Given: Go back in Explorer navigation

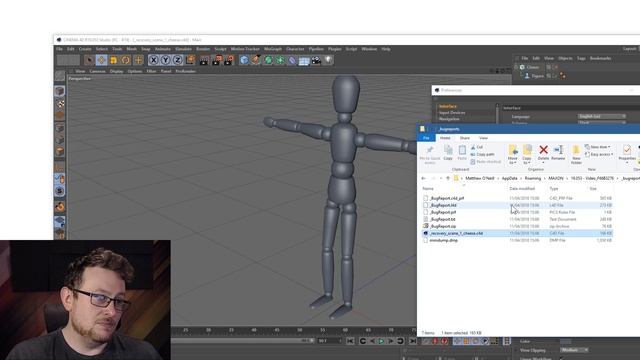Looking at the screenshot, I should (x=423, y=178).
